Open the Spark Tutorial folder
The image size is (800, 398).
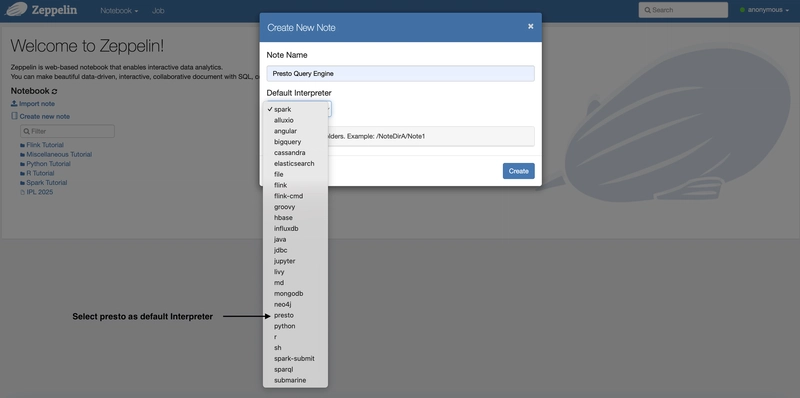point(47,183)
